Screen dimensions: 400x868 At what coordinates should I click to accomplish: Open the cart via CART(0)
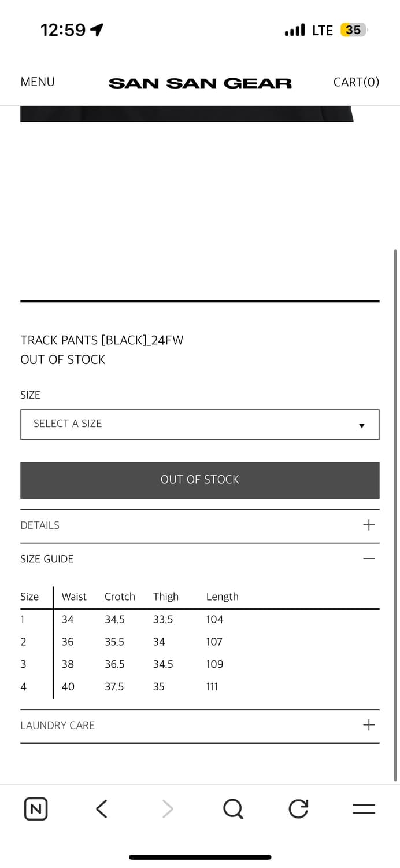(x=356, y=82)
